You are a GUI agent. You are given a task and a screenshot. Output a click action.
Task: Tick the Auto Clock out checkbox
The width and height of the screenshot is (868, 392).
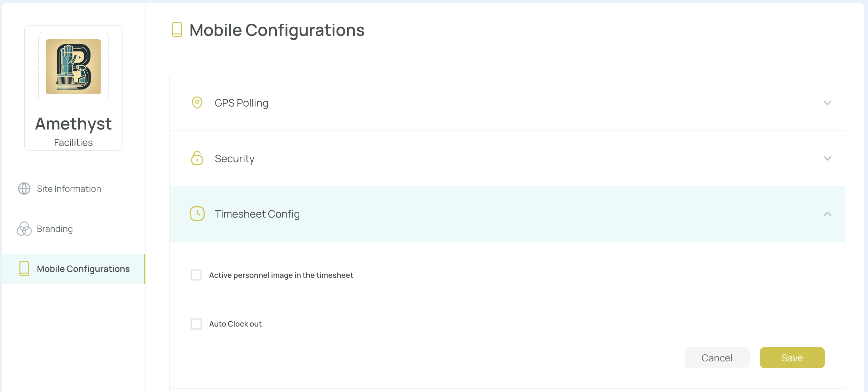click(x=196, y=324)
